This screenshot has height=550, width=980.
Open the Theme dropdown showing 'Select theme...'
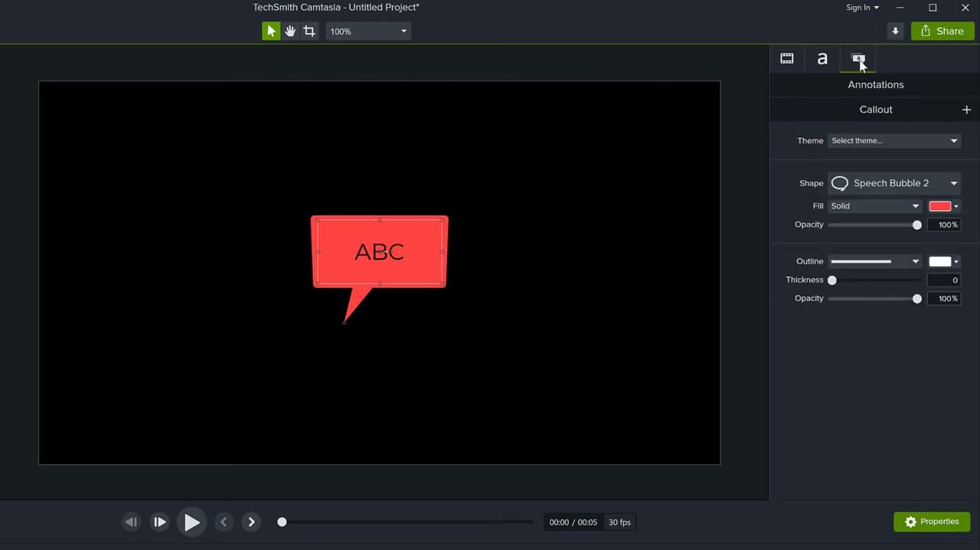[x=893, y=140]
